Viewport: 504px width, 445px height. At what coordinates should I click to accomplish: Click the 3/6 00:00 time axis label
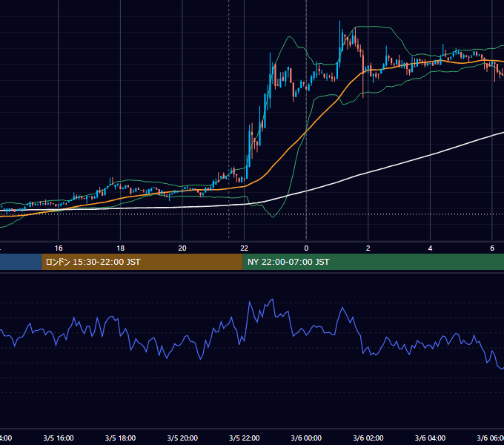pyautogui.click(x=306, y=438)
